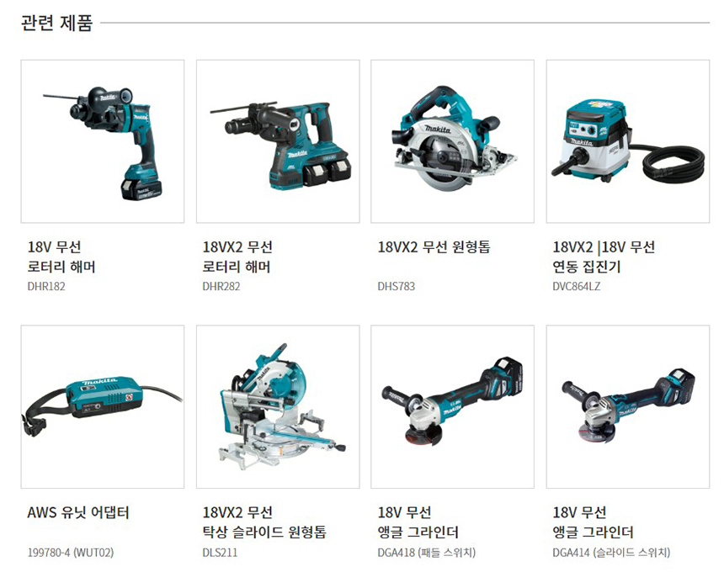The height and width of the screenshot is (588, 724).
Task: Open the DHR282 rotary hammer product image
Action: [x=278, y=141]
